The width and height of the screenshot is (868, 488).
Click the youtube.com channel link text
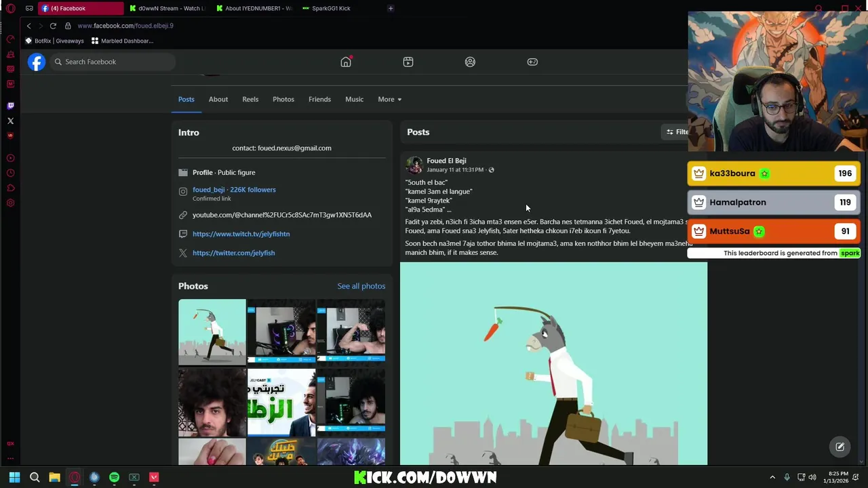pos(282,215)
